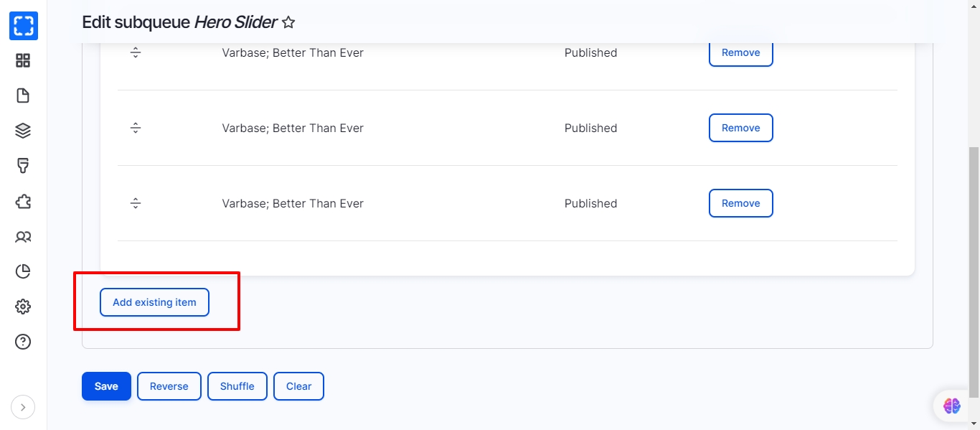Click the drag handle of the bottom row

tap(136, 204)
